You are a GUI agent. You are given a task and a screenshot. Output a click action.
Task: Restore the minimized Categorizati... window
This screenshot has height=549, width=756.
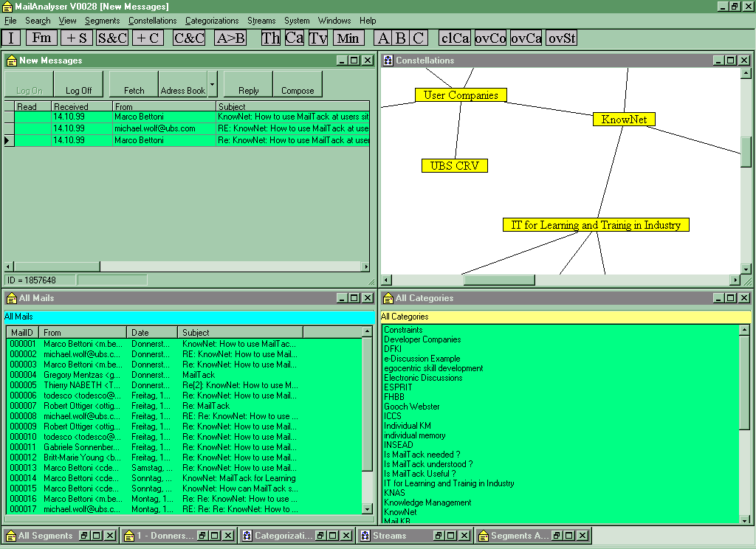320,536
